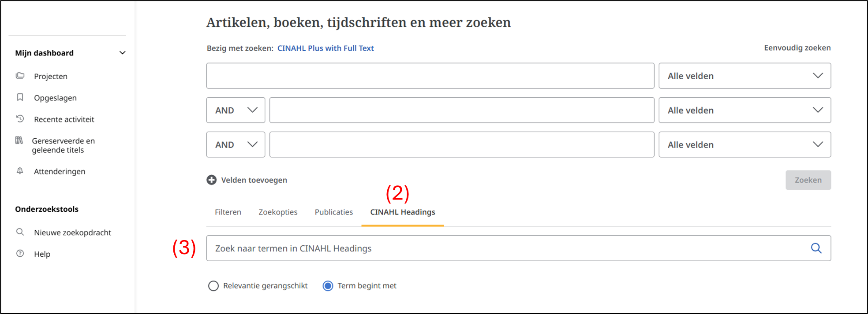
Task: Switch to the Filteren tab
Action: coord(228,212)
